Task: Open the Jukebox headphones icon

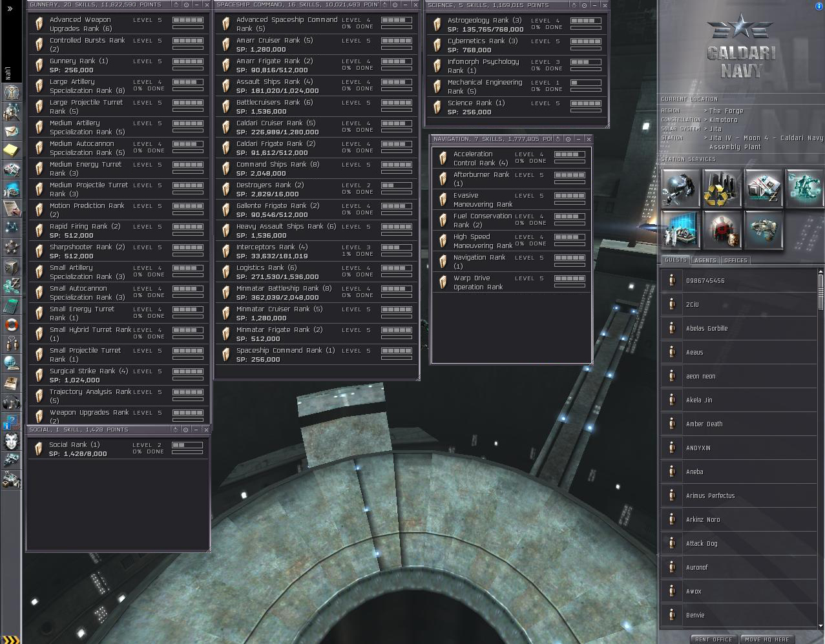Action: (x=11, y=402)
